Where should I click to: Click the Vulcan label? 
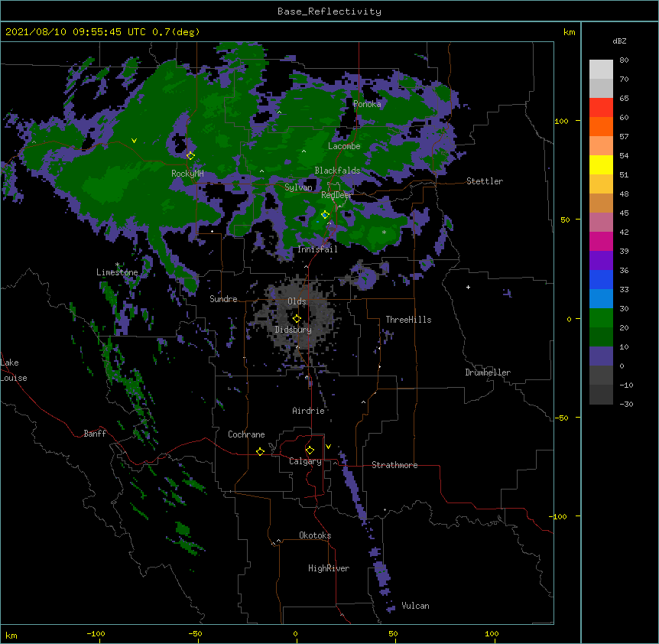click(415, 606)
